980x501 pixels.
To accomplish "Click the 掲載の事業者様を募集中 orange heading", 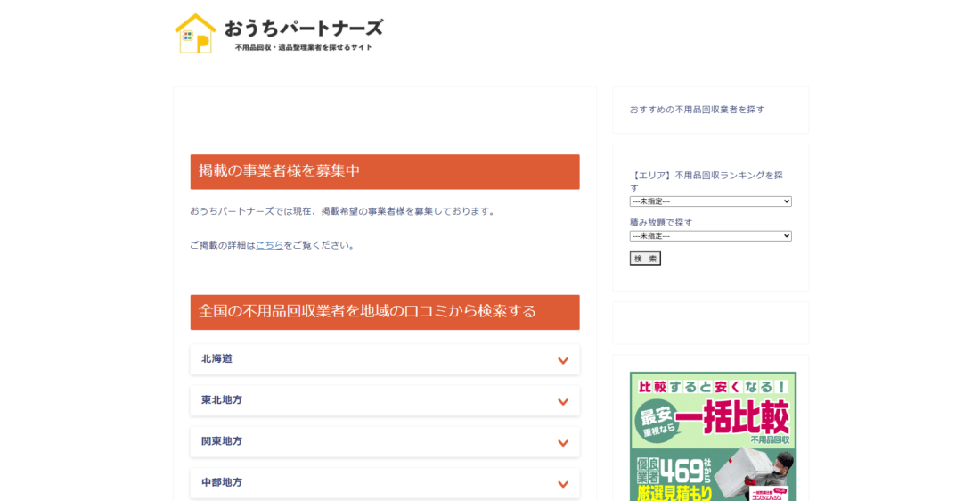I will coord(384,171).
